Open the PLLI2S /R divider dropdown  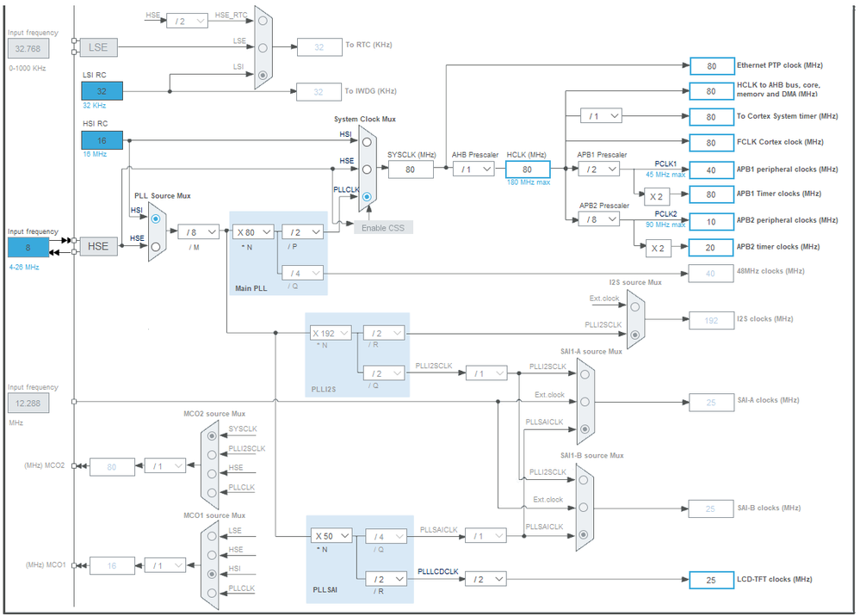[x=385, y=333]
